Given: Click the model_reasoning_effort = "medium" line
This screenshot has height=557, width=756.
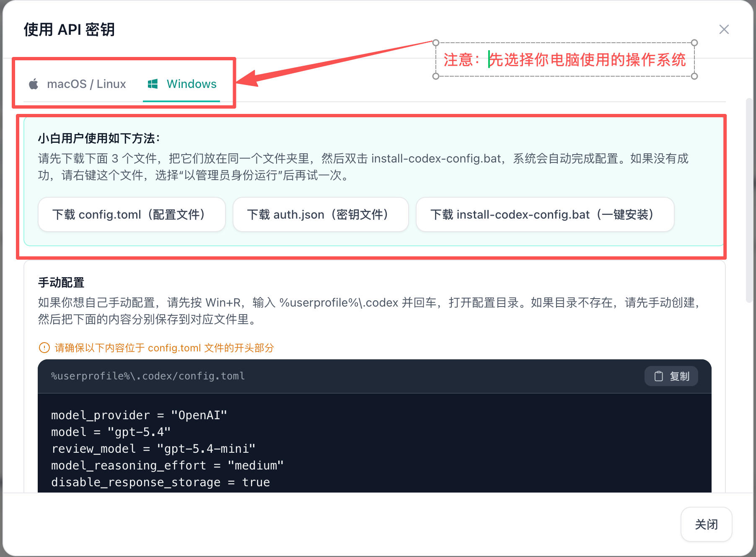Looking at the screenshot, I should pyautogui.click(x=167, y=465).
